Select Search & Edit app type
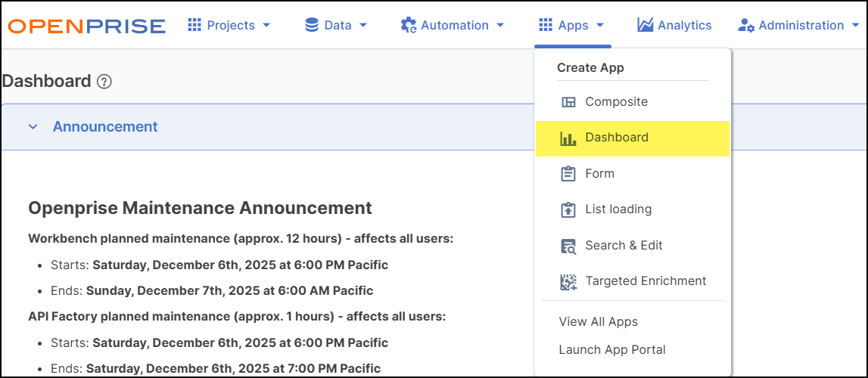Screen dimensions: 868x378 pos(632,246)
